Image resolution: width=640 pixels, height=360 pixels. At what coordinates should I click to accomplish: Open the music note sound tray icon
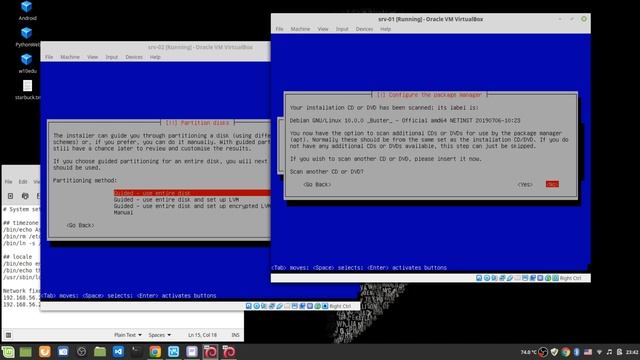coord(609,352)
